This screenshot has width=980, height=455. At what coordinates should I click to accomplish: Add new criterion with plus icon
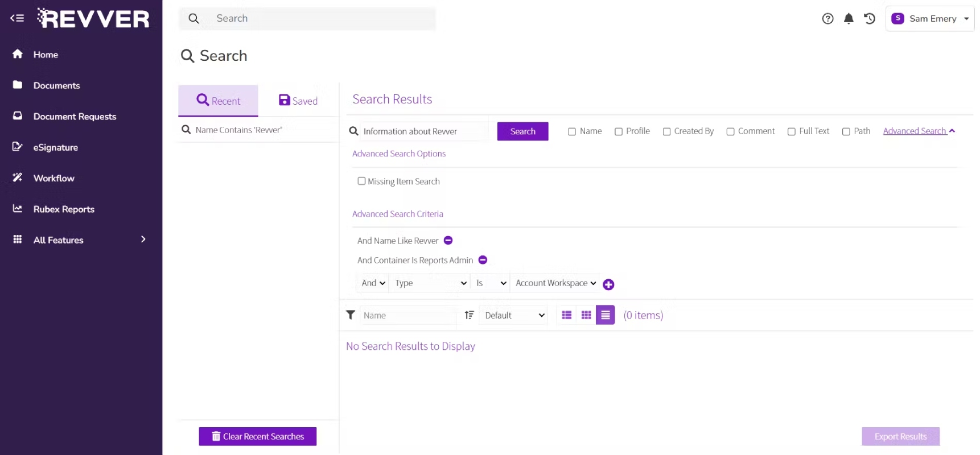[608, 284]
